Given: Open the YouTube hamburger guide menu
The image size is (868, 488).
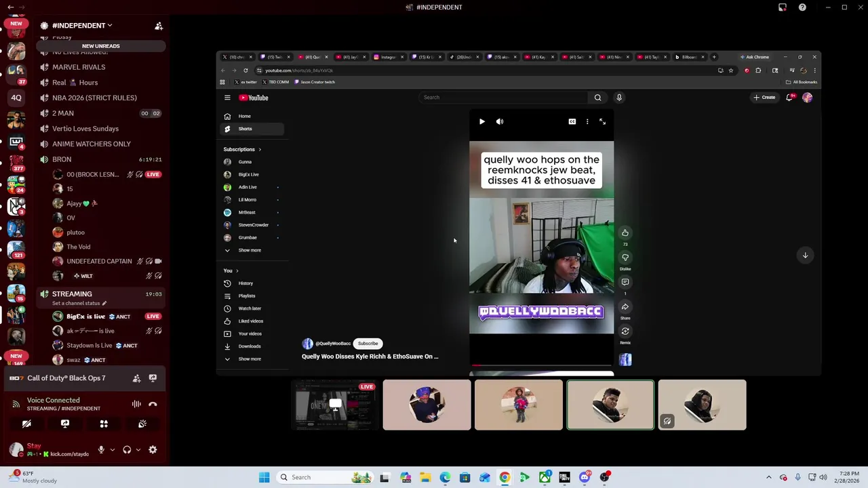Looking at the screenshot, I should click(x=227, y=98).
